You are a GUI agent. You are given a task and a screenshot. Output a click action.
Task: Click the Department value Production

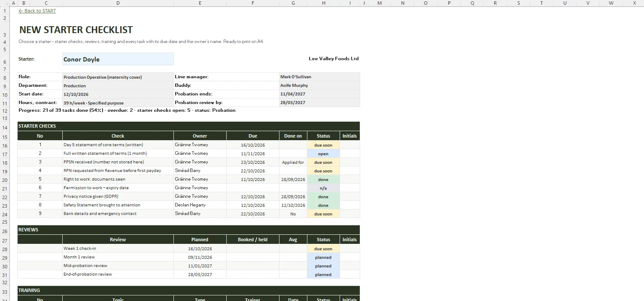(x=118, y=86)
